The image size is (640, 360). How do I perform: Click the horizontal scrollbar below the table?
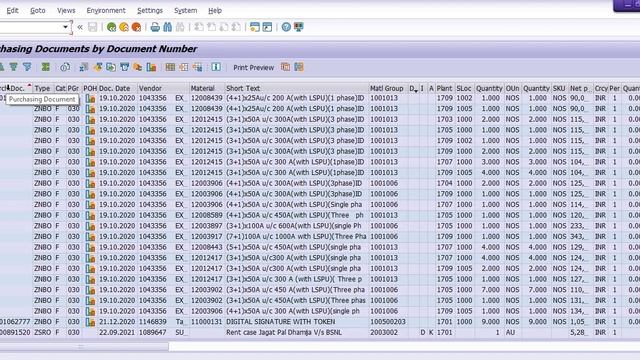tap(84, 347)
